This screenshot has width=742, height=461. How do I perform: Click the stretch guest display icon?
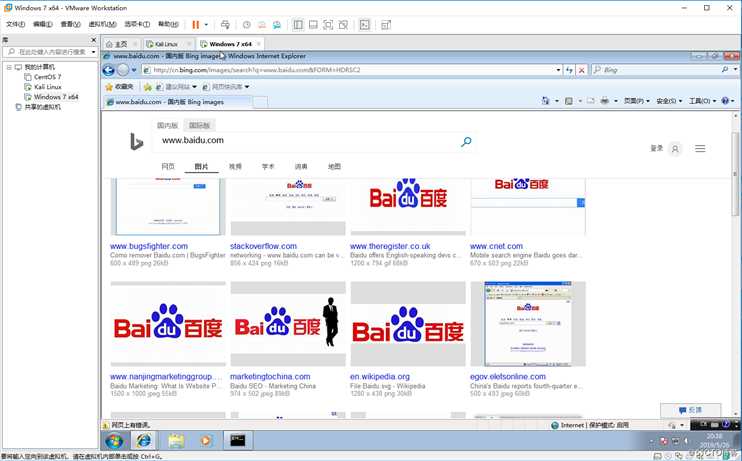coord(386,25)
